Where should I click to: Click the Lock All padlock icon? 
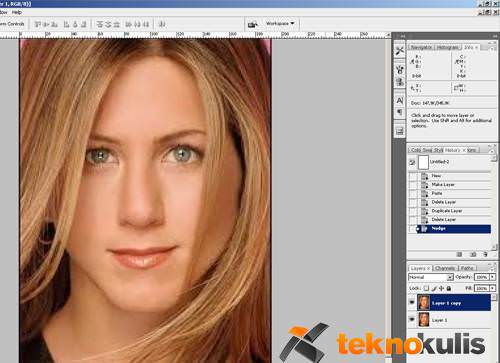pyautogui.click(x=449, y=288)
